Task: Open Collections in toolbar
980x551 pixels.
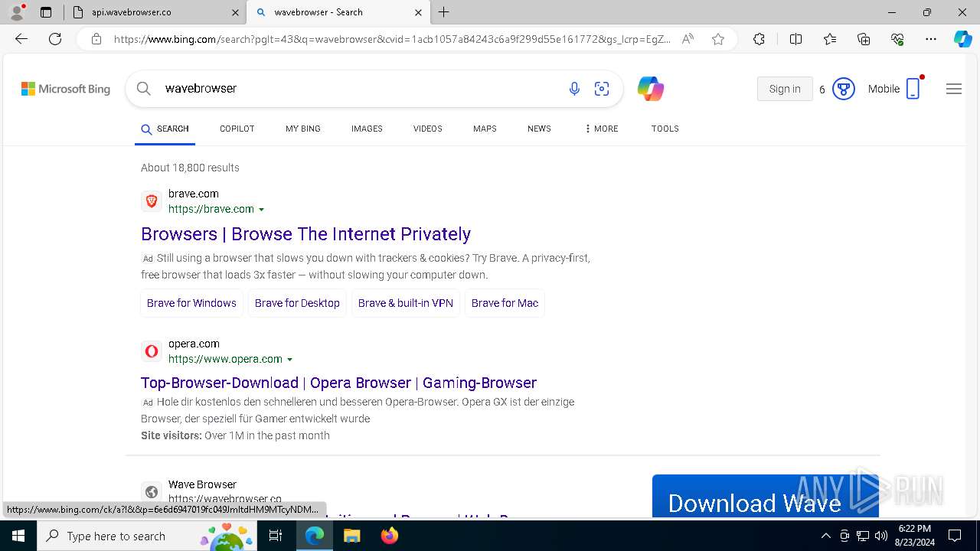Action: (x=864, y=39)
